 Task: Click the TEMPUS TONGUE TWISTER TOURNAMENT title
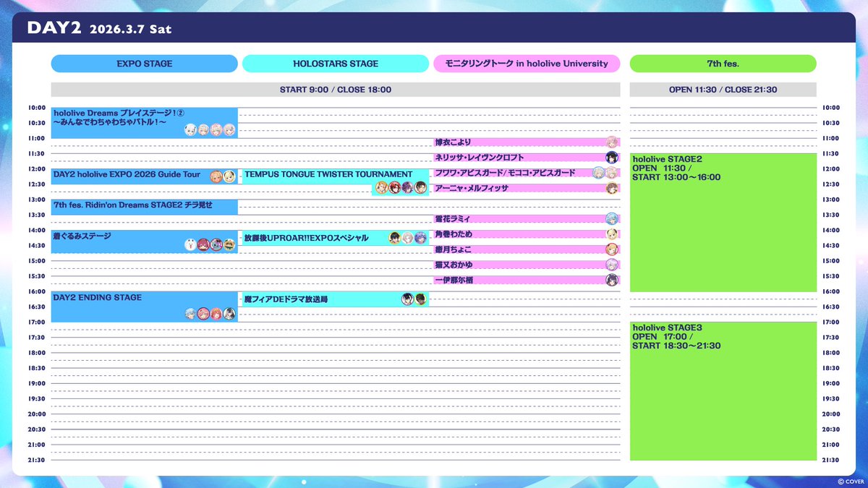click(x=328, y=174)
